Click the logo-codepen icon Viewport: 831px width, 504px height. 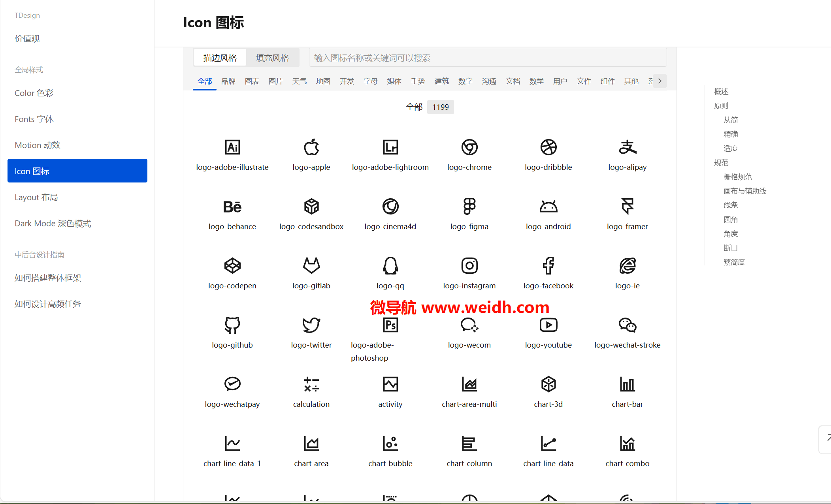pyautogui.click(x=232, y=266)
